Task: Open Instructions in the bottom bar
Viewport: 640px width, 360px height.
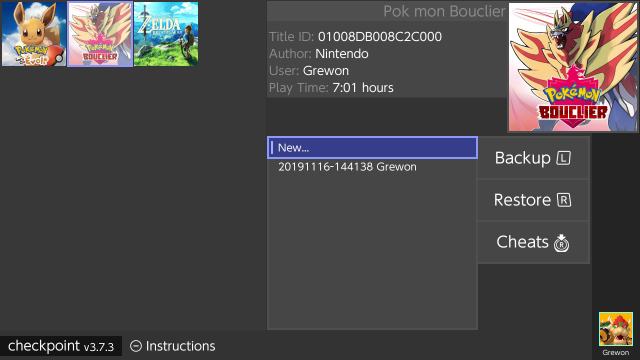Action: [173, 346]
